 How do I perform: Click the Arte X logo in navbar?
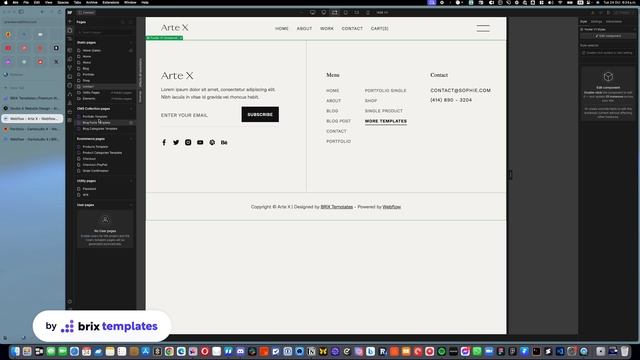pos(175,28)
